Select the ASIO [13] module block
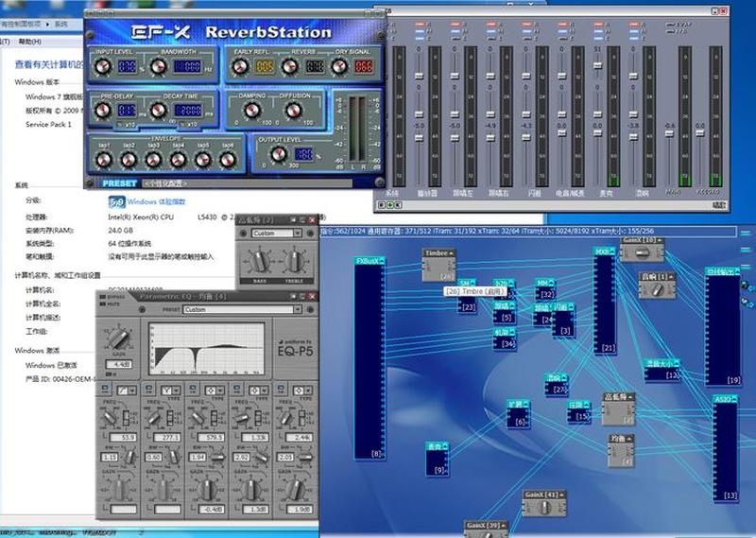 (726, 447)
